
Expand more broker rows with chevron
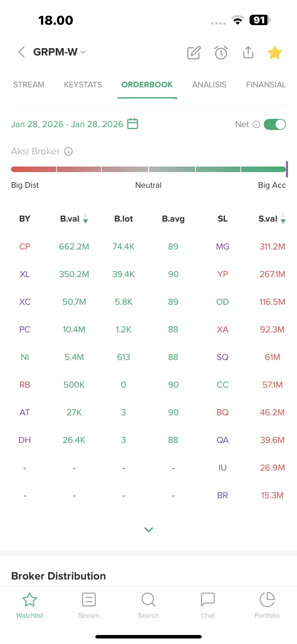[x=148, y=530]
